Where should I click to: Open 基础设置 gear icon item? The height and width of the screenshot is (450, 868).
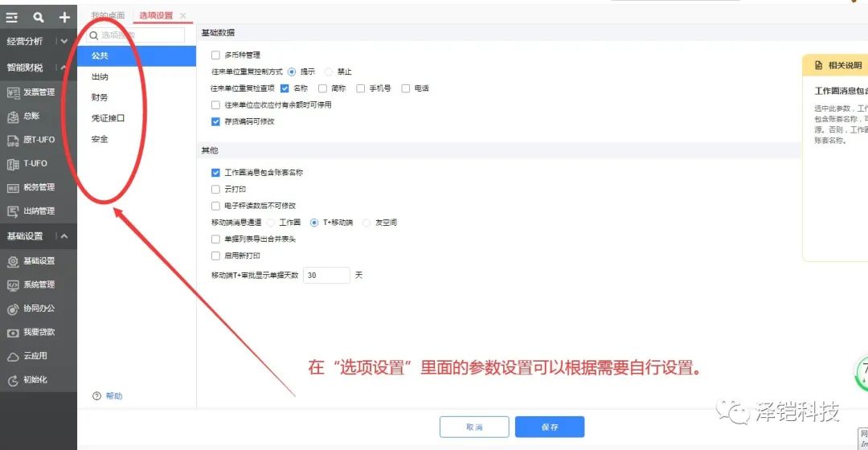13,261
